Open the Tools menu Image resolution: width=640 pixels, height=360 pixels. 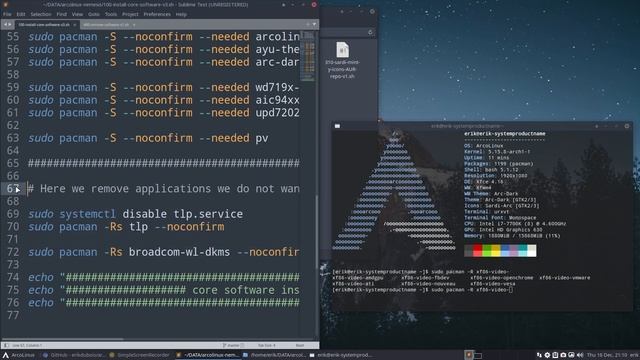[111, 14]
